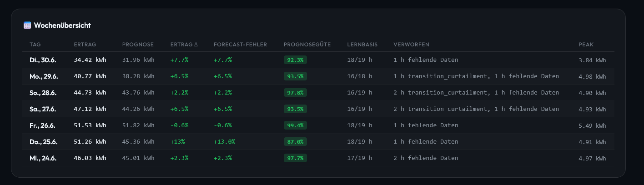Click the yield value 34.42 kWh
This screenshot has height=185, width=644.
[x=90, y=60]
